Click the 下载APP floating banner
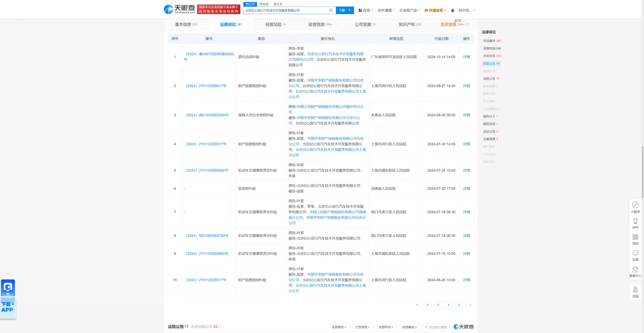This screenshot has width=644, height=333. tap(8, 299)
